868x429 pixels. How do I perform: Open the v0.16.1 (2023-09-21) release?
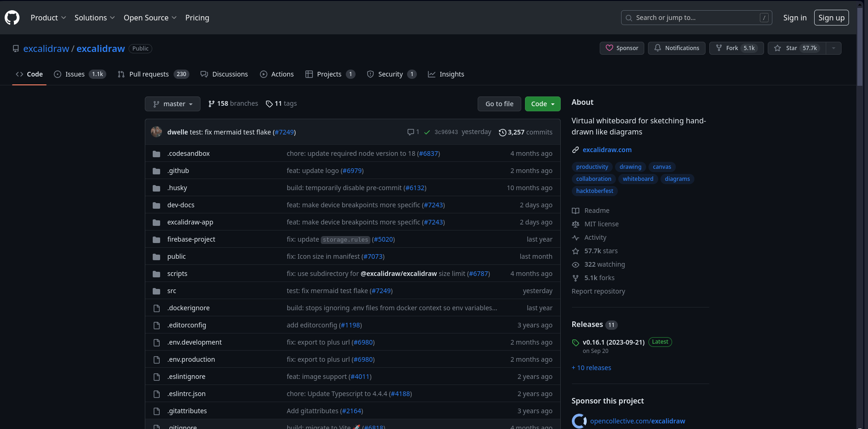pyautogui.click(x=614, y=342)
